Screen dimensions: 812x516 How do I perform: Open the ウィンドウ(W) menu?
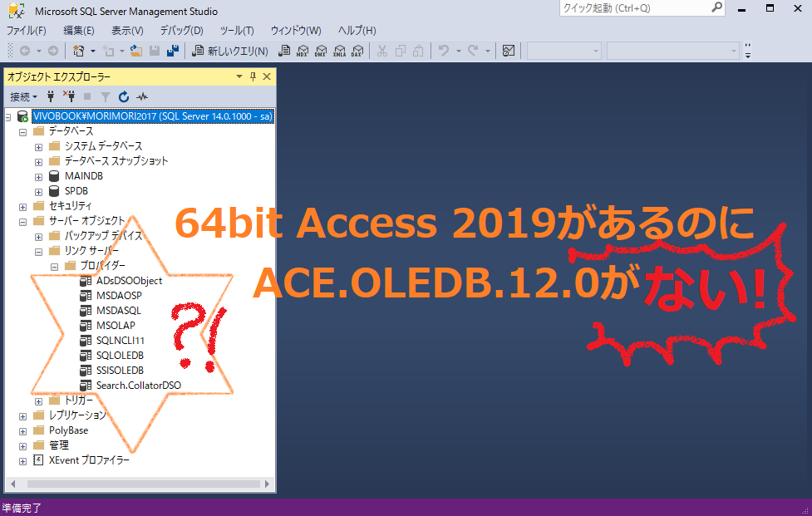coord(296,31)
